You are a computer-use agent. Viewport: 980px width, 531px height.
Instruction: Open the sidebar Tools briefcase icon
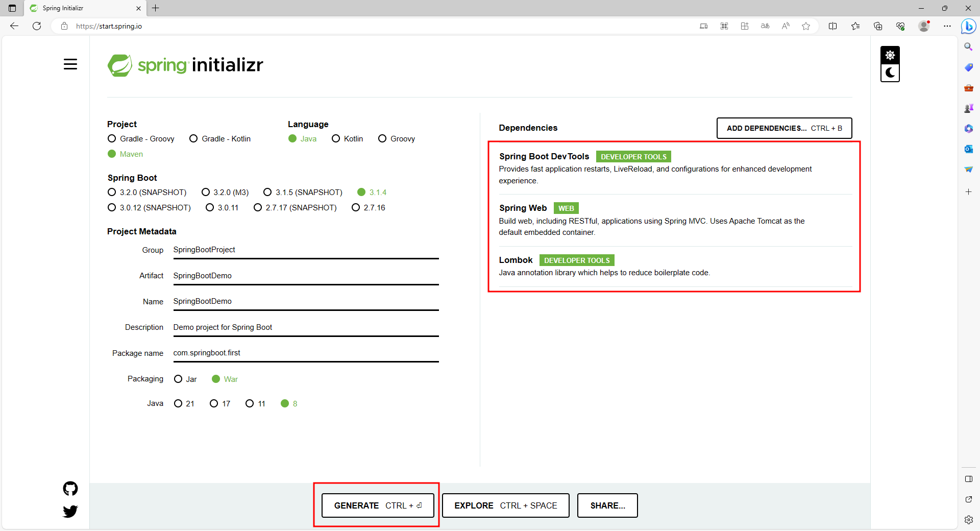click(968, 88)
